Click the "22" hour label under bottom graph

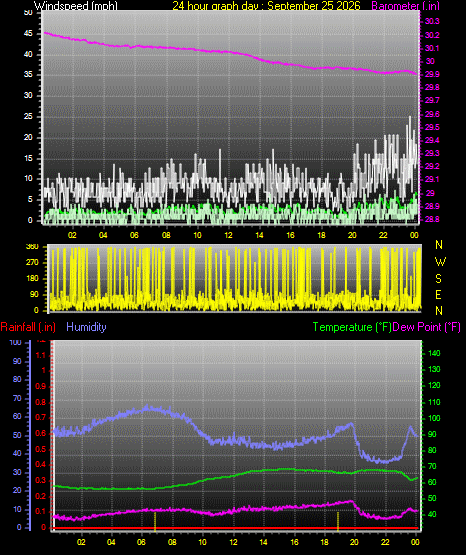pos(385,542)
